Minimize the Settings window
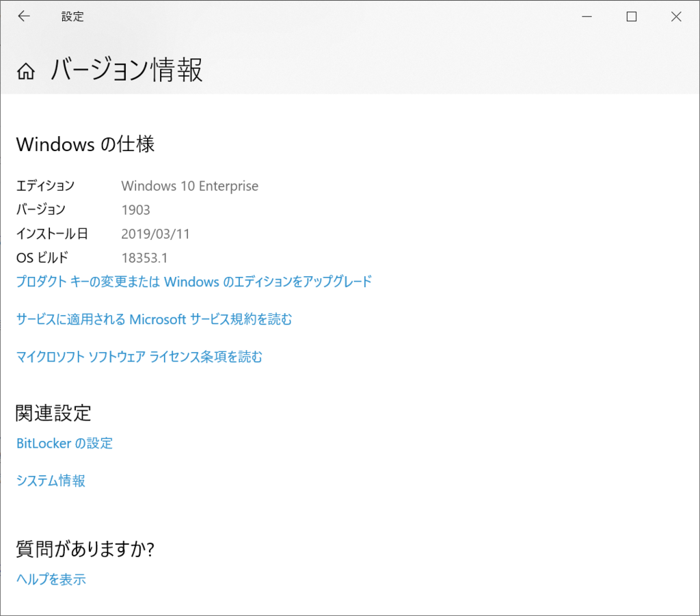 click(587, 16)
